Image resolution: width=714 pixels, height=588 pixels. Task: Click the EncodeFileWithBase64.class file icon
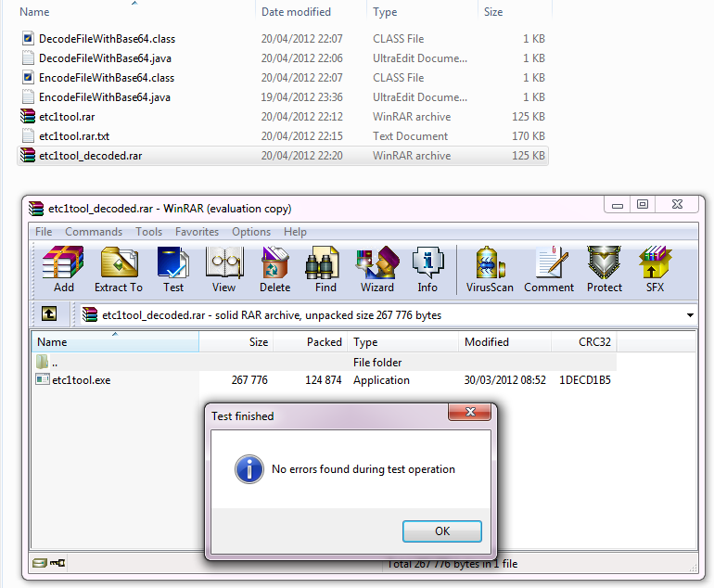pos(28,77)
